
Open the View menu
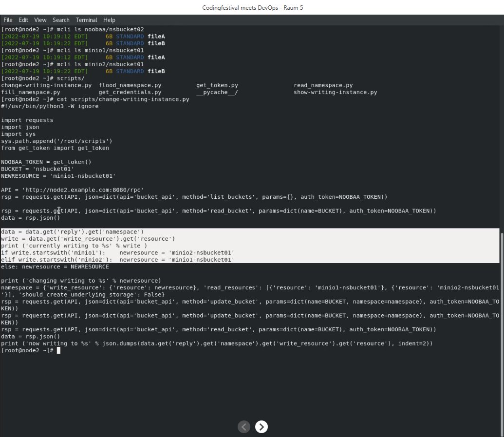[x=40, y=20]
